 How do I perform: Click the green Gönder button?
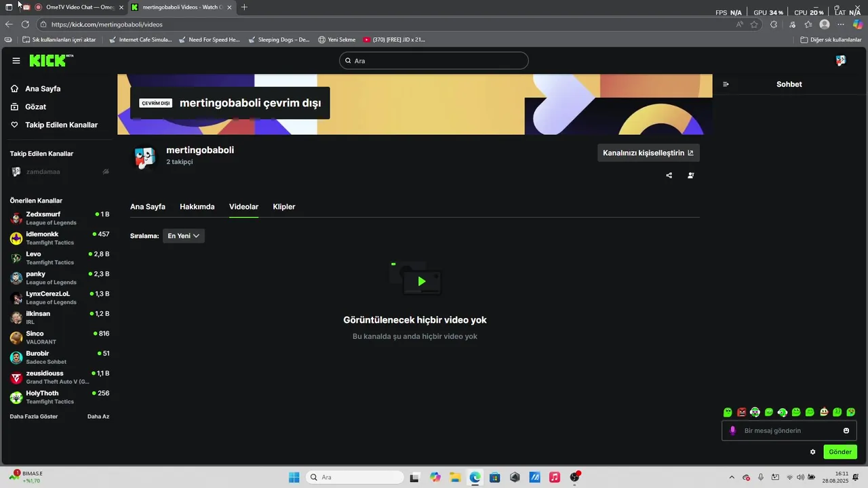[x=840, y=452]
